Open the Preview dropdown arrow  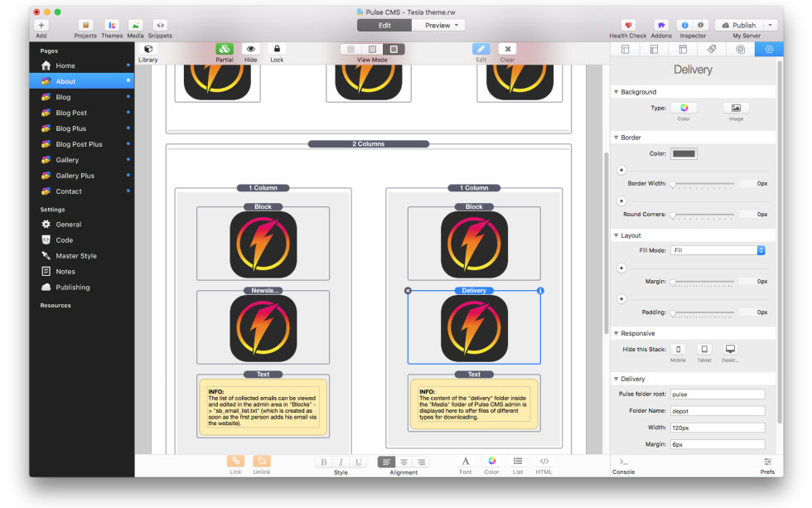pyautogui.click(x=457, y=25)
